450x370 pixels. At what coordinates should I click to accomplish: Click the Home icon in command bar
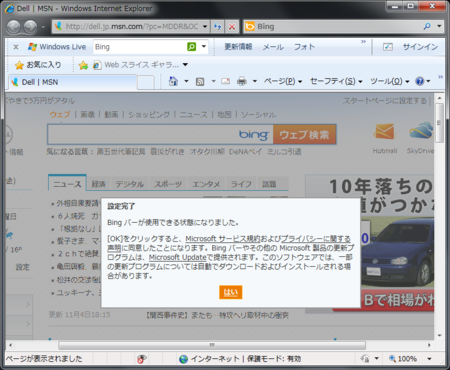click(x=173, y=81)
